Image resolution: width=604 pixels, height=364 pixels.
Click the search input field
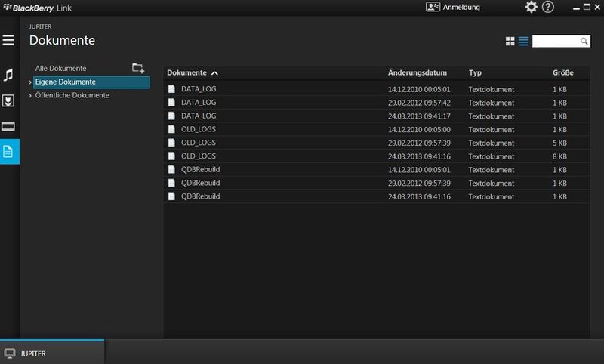pos(556,41)
